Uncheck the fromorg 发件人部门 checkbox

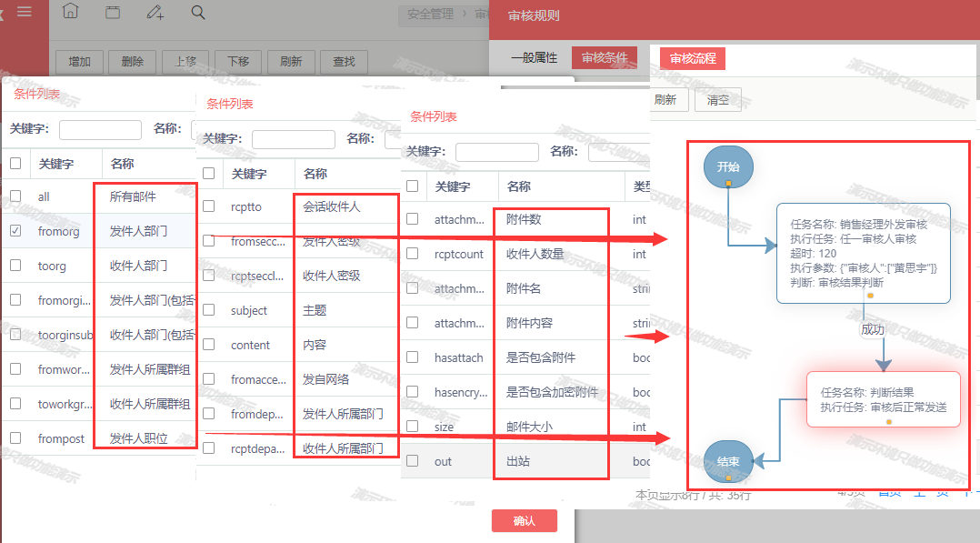(15, 231)
